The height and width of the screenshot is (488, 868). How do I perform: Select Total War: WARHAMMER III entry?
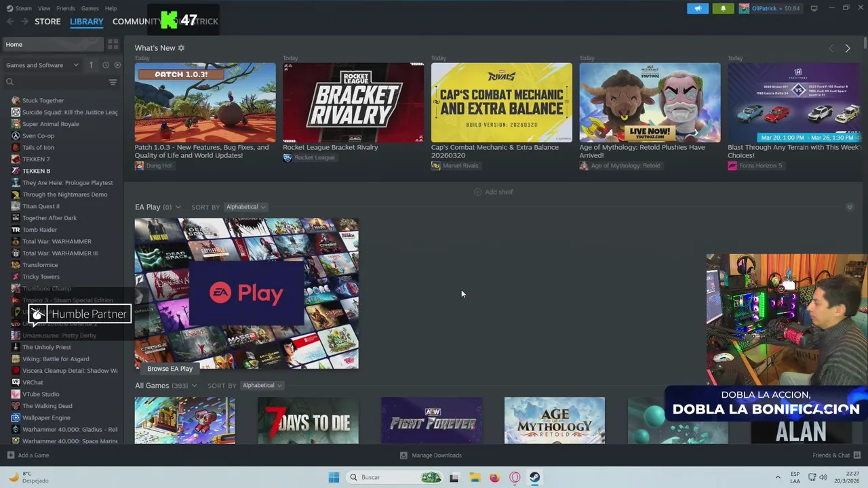click(x=60, y=253)
